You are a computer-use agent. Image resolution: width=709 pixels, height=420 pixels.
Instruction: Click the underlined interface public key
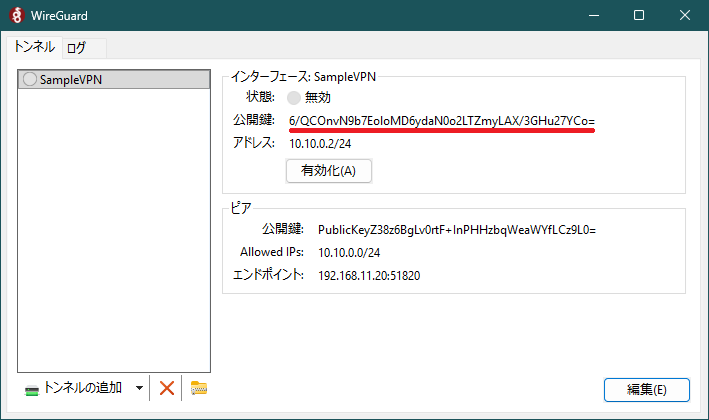[x=442, y=121]
